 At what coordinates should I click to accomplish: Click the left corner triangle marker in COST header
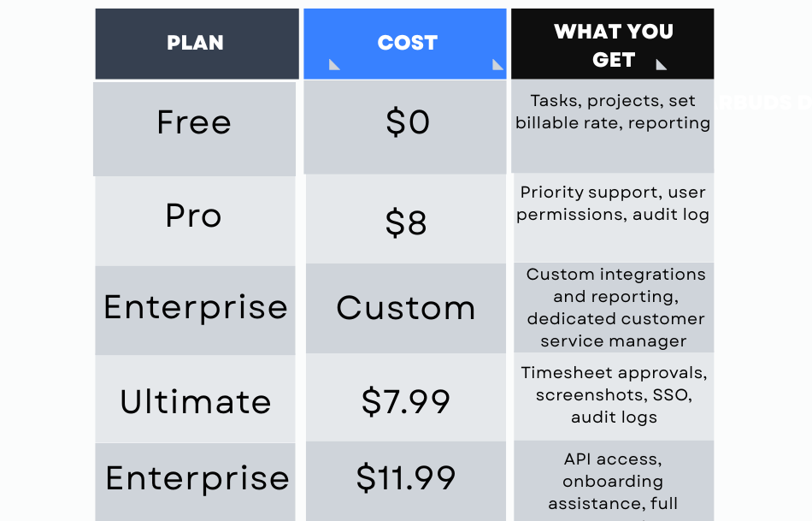coord(334,65)
